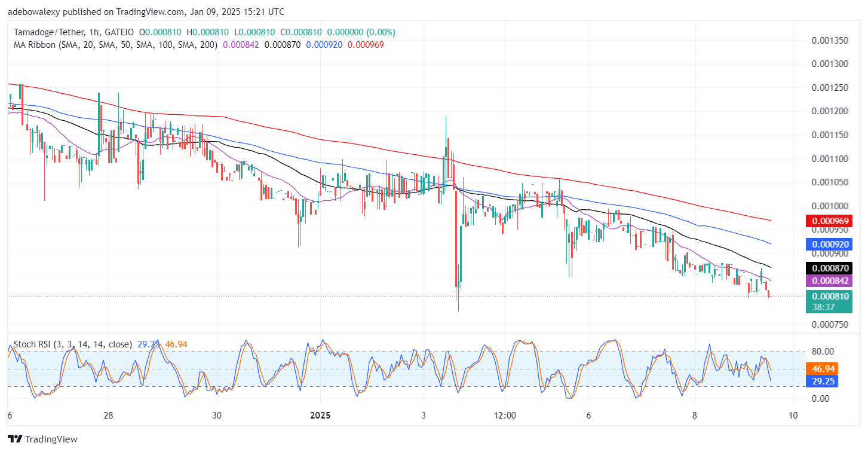Click the 0.00 Stoch RSI axis value

tap(820, 398)
